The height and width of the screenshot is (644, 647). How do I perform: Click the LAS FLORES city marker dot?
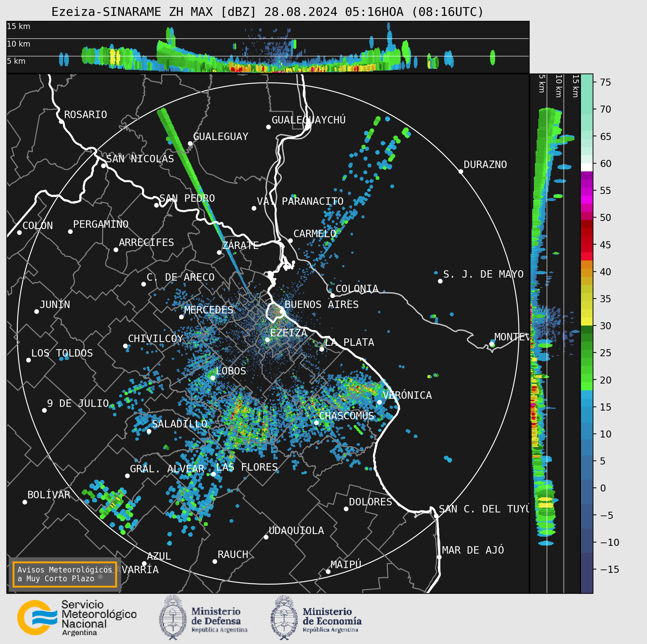(213, 474)
